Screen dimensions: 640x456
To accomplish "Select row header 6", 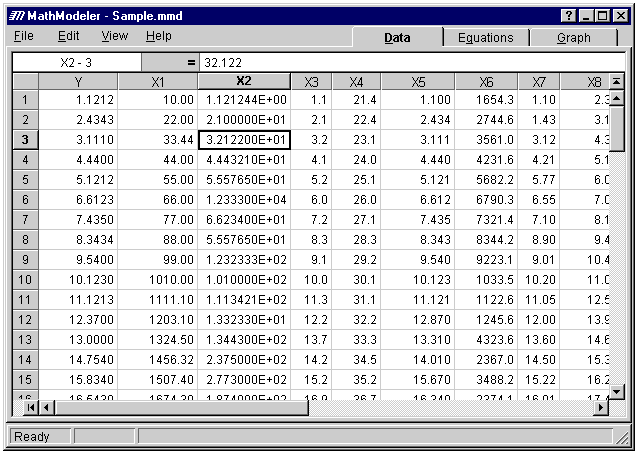I will click(25, 200).
